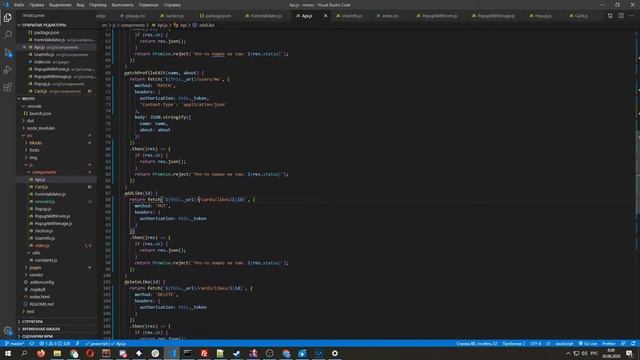Click Go Live in status bar

(x=588, y=344)
